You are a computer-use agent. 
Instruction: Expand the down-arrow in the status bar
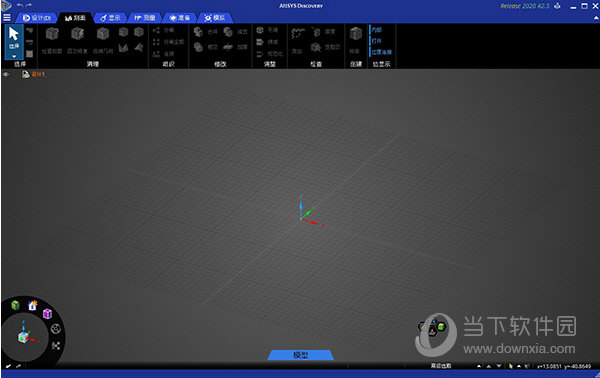tap(499, 366)
